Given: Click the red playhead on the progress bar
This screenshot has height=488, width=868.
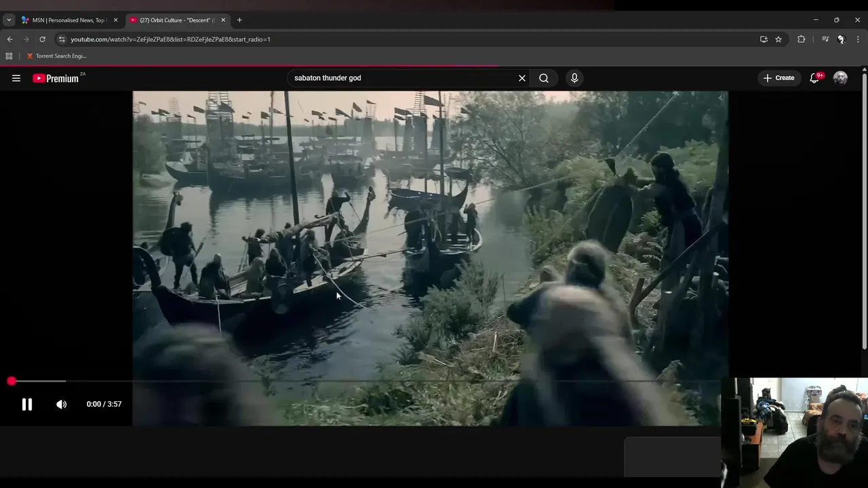Looking at the screenshot, I should pyautogui.click(x=12, y=382).
